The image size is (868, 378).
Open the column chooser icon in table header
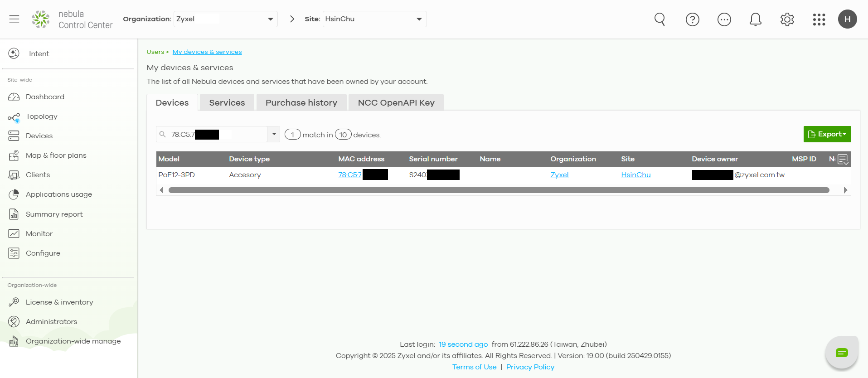[x=843, y=160]
